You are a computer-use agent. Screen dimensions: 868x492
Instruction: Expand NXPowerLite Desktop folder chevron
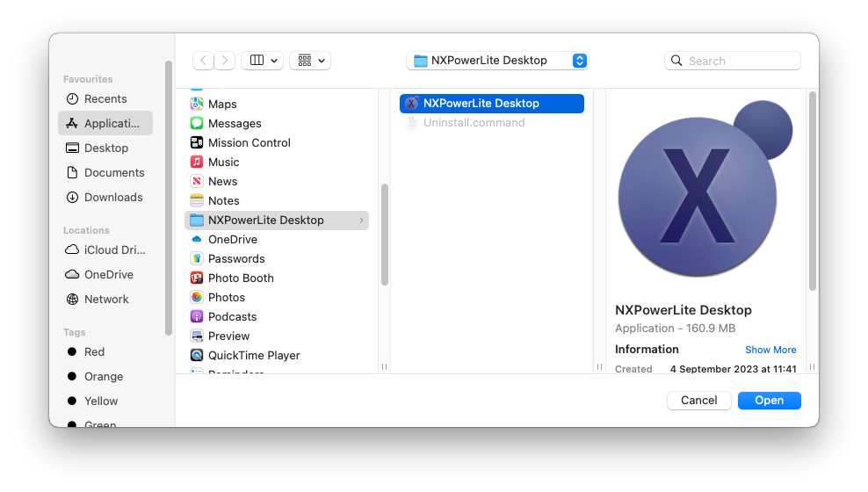click(361, 221)
